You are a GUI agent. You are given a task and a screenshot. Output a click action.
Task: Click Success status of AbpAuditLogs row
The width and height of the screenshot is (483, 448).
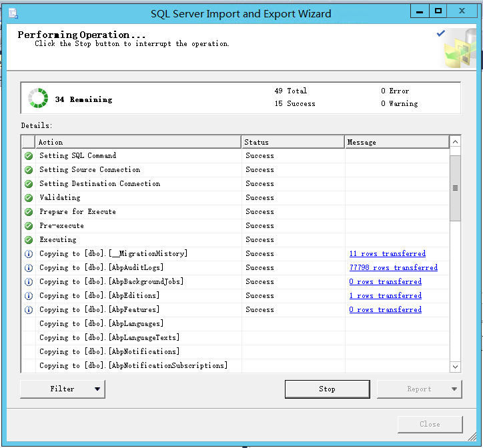(260, 267)
